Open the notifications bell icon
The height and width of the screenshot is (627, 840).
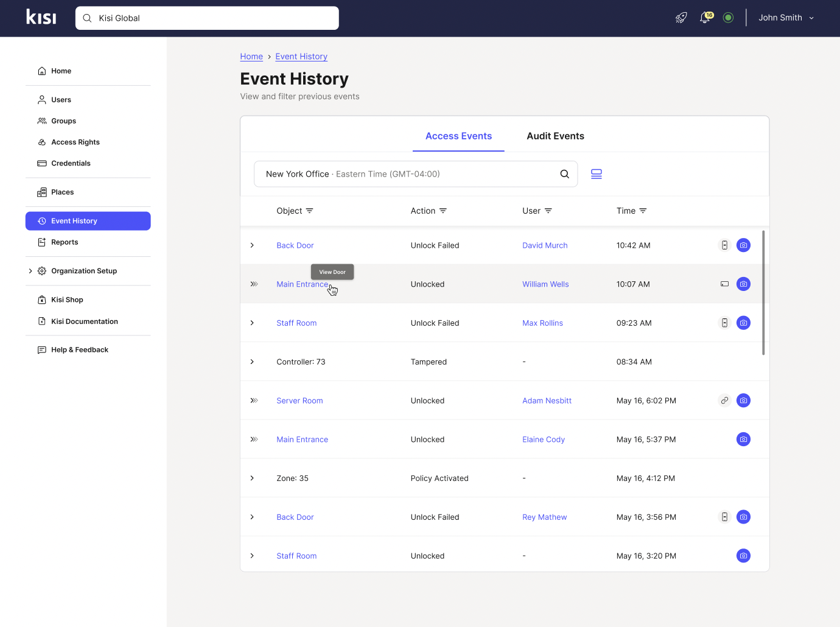coord(705,18)
